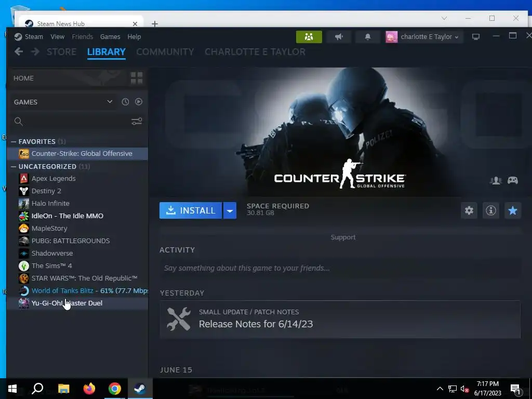The image size is (532, 399).
Task: Click the muted volume tray icon
Action: pyautogui.click(x=464, y=389)
